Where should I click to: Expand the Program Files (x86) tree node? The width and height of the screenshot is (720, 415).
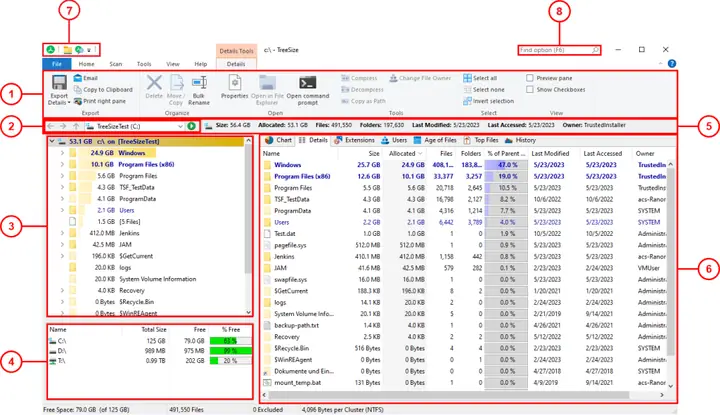62,164
